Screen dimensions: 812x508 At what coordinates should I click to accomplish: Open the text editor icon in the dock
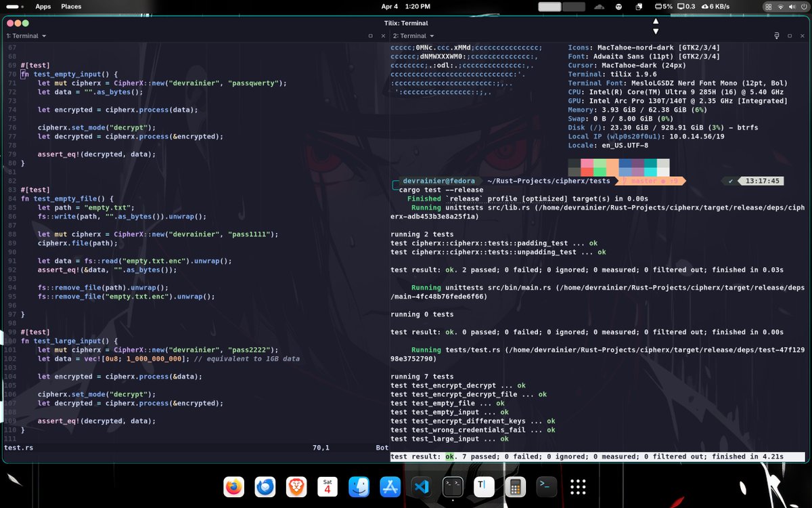click(484, 486)
